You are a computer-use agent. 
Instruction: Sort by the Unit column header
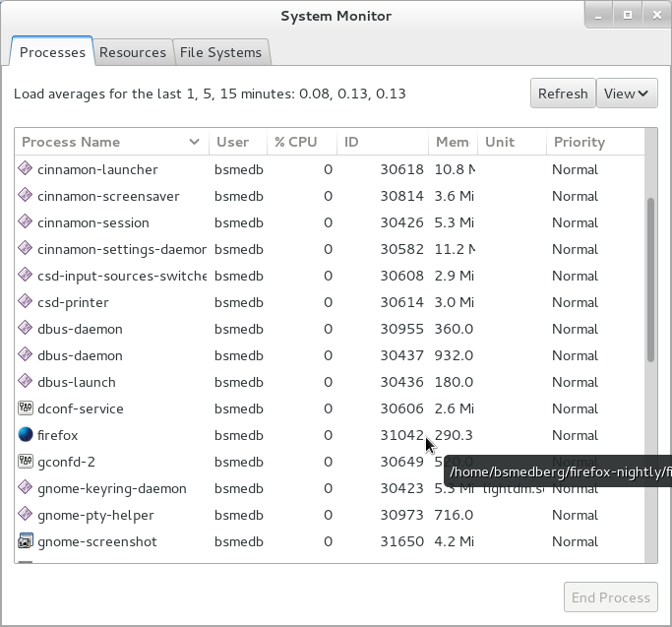coord(513,142)
